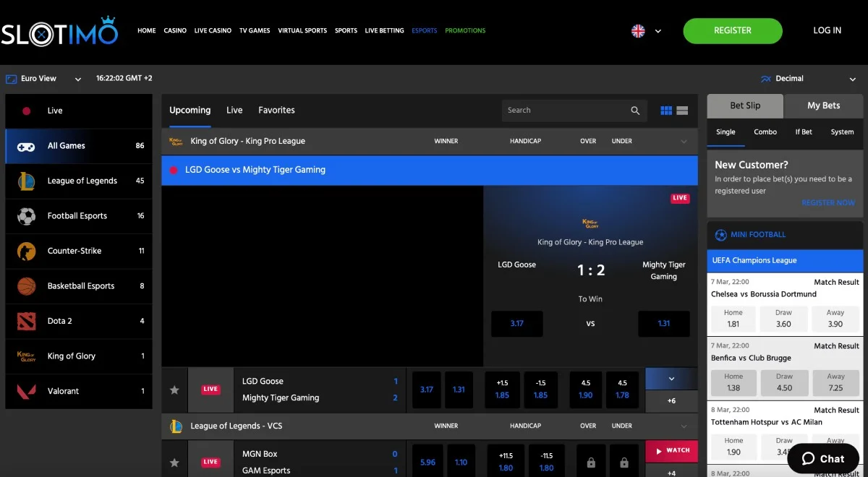Favorite the LGD Goose match star
The height and width of the screenshot is (477, 868).
click(174, 390)
